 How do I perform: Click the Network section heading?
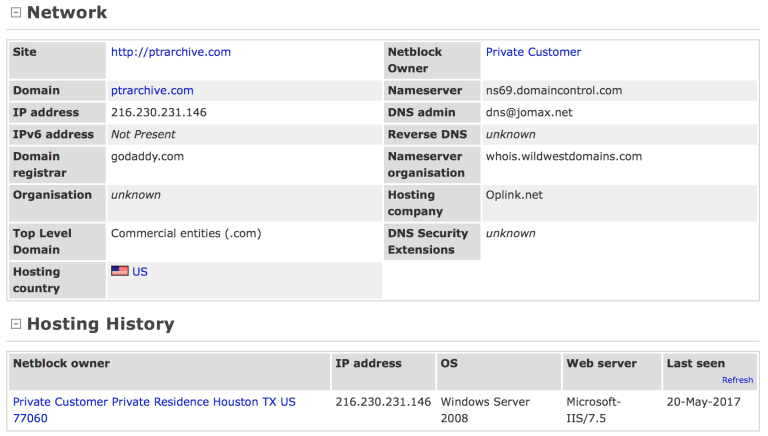click(66, 13)
